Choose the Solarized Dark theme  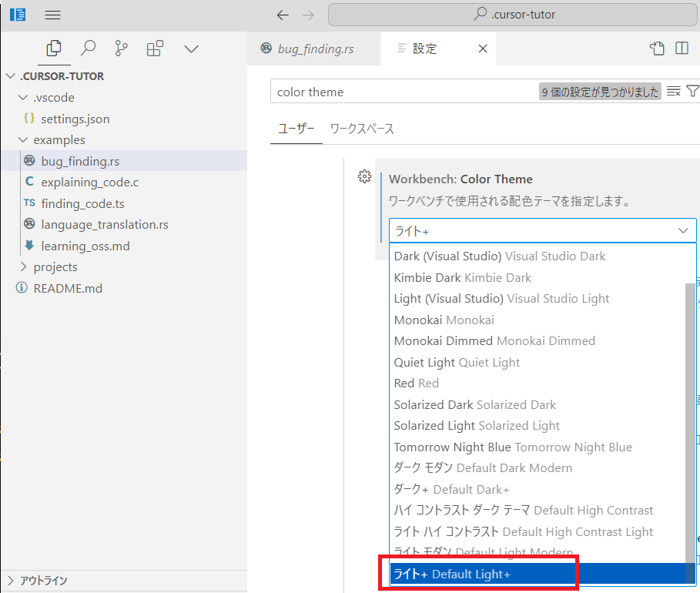[x=538, y=405]
